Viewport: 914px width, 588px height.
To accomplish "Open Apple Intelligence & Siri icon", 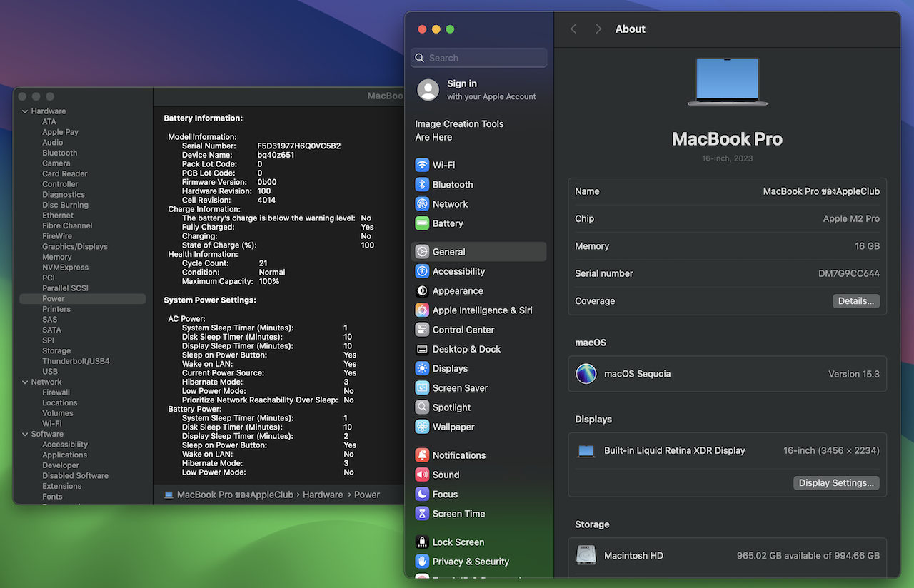I will pyautogui.click(x=422, y=310).
